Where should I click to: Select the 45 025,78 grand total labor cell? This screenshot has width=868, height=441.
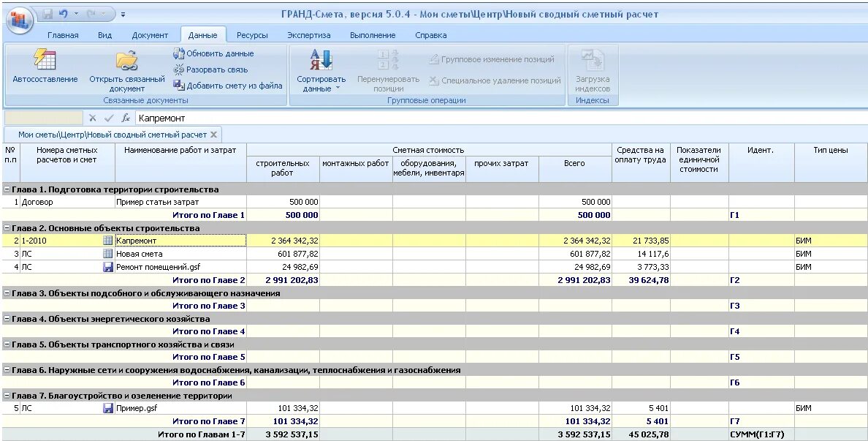coord(641,435)
